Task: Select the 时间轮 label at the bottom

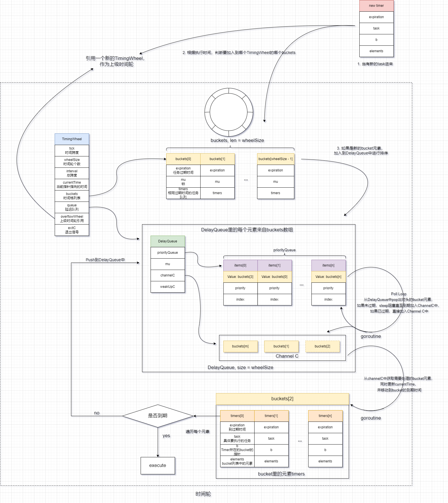Action: click(x=203, y=494)
